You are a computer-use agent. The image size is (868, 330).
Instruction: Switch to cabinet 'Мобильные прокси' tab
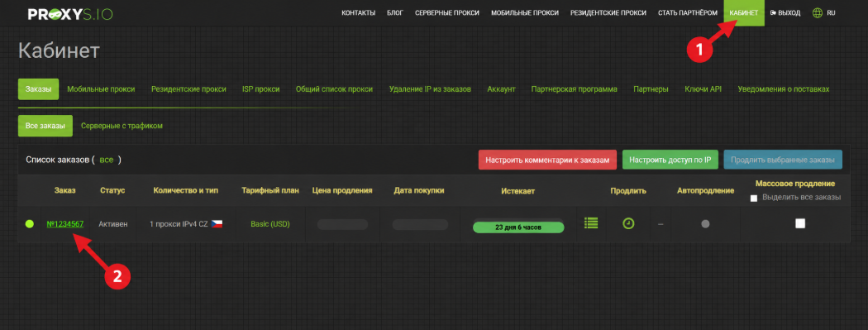pyautogui.click(x=101, y=89)
